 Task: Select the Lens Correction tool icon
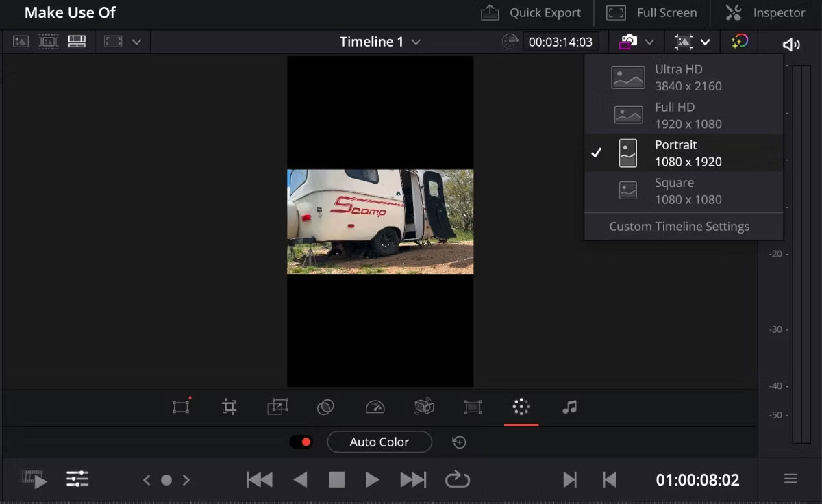[x=473, y=407]
